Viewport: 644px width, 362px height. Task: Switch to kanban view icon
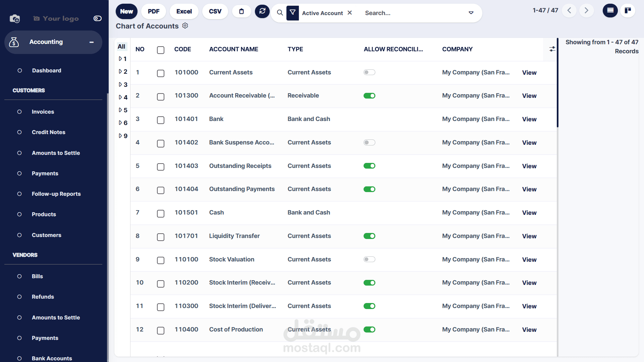pos(628,10)
